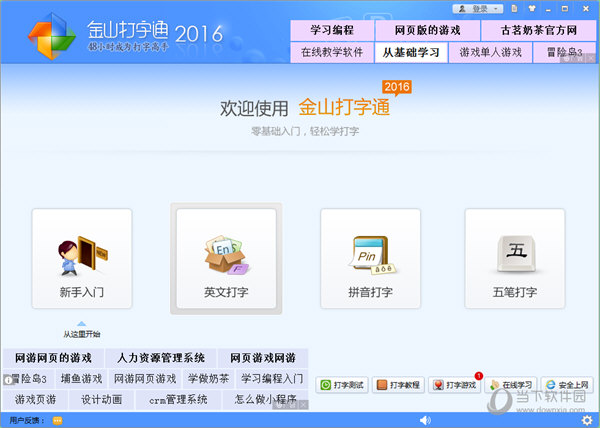This screenshot has height=428, width=600.
Task: Click the ad info icon beside the bottom 冒险岛3 link
Action: point(8,380)
